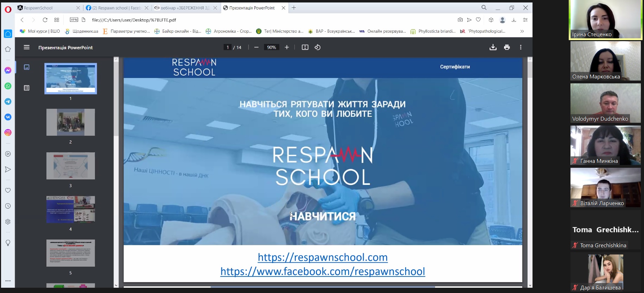This screenshot has height=293, width=644.
Task: Show document outline in PDF sidebar
Action: [27, 88]
